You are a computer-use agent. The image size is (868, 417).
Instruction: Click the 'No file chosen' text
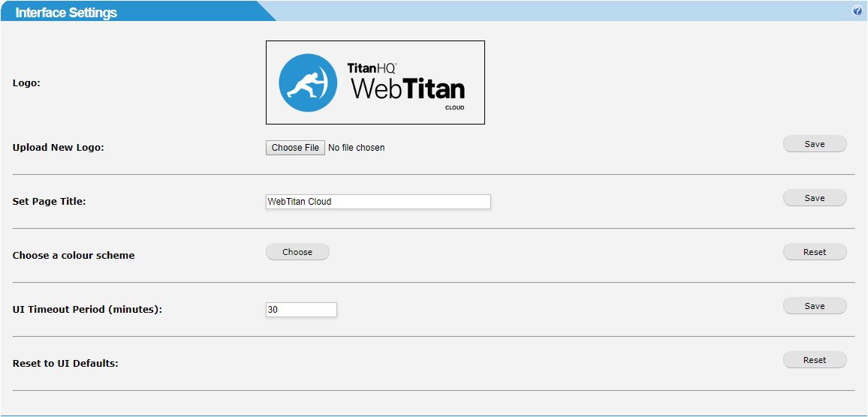[x=357, y=148]
